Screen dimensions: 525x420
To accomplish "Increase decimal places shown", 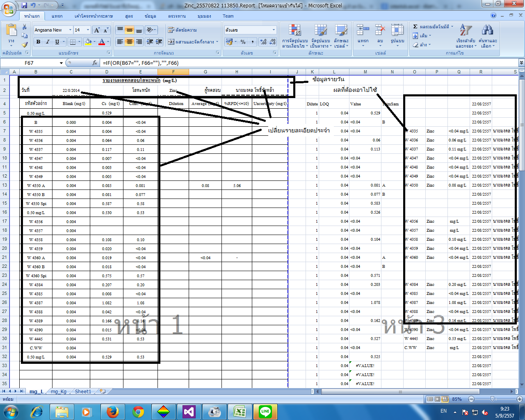I will [263, 42].
